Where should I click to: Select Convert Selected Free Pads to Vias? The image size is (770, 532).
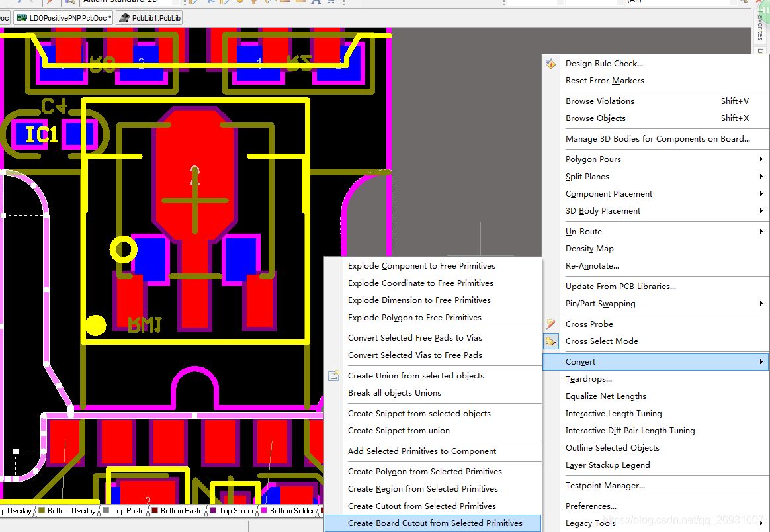click(433, 338)
